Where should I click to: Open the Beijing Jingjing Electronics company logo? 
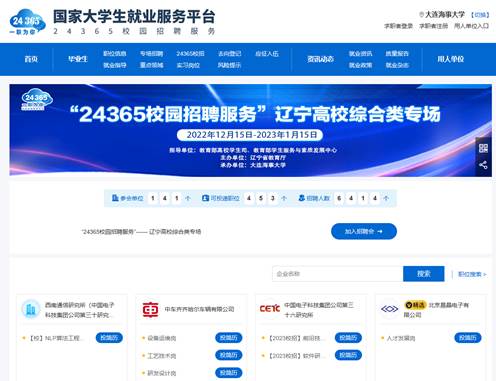tap(389, 309)
